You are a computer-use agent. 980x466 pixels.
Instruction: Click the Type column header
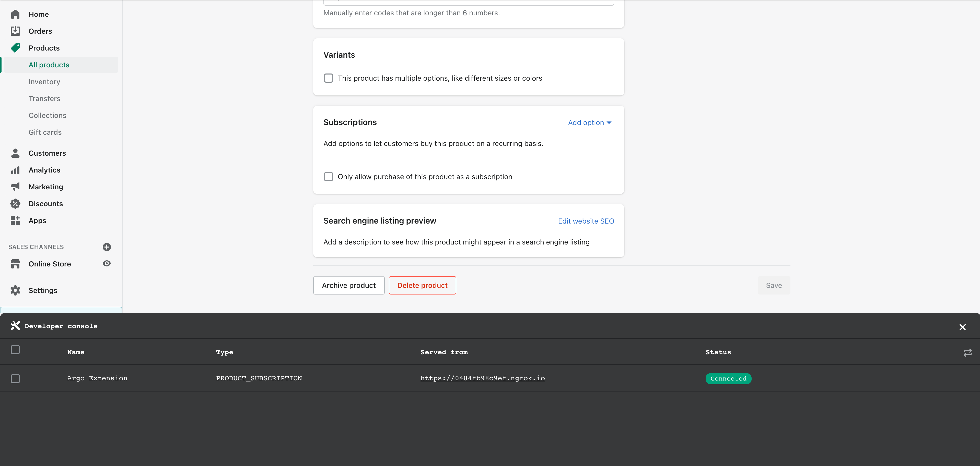tap(225, 352)
